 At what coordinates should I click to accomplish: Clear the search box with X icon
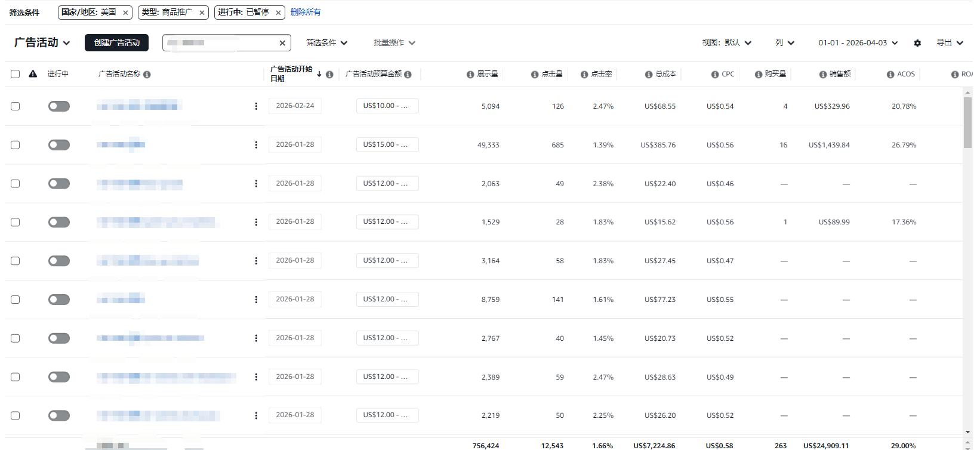(282, 43)
